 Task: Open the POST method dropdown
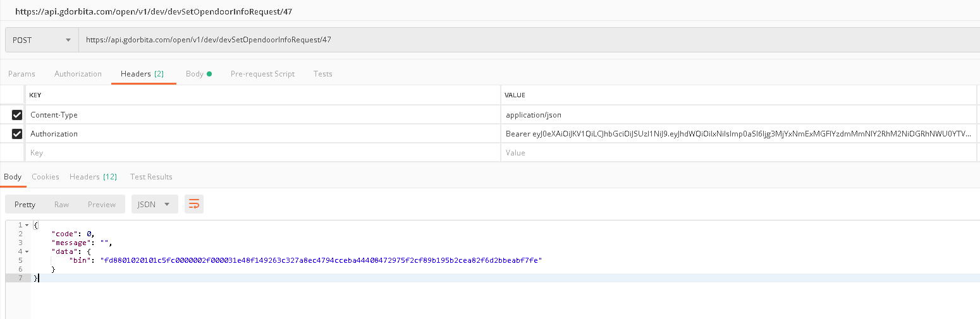pos(42,40)
